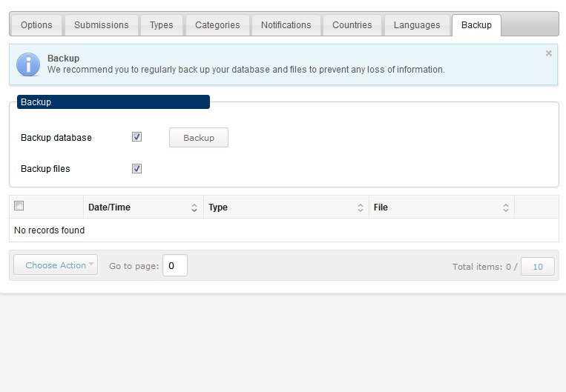Select the Notifications tab
The width and height of the screenshot is (566, 392).
[x=286, y=25]
